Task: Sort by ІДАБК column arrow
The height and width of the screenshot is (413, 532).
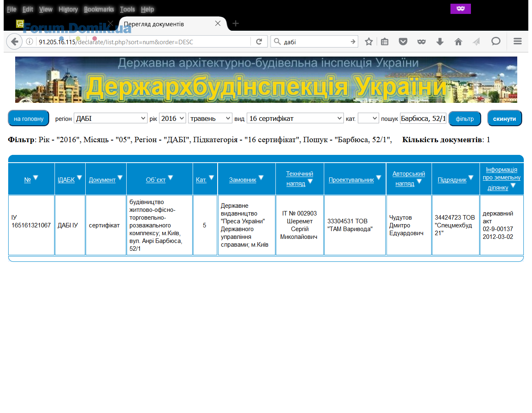Action: coord(80,177)
